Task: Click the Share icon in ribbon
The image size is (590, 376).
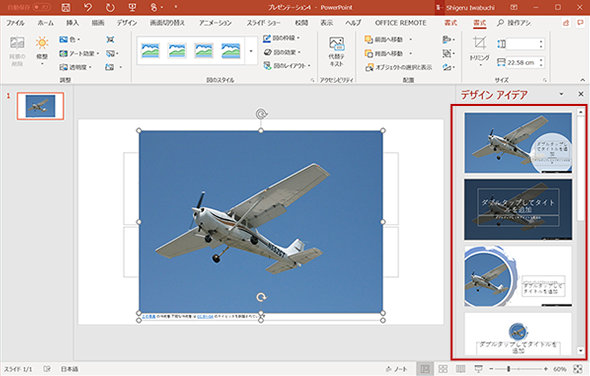Action: [566, 23]
